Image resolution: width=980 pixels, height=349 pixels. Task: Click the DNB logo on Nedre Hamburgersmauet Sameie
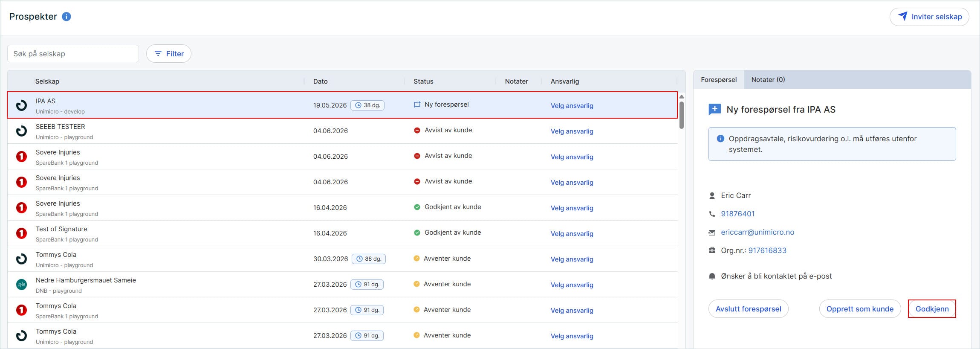21,285
